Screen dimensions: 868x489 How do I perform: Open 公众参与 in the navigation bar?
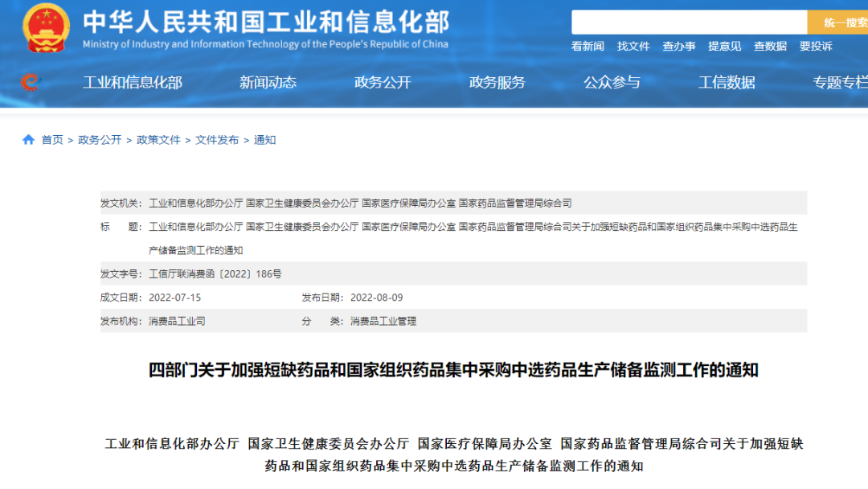pos(612,82)
